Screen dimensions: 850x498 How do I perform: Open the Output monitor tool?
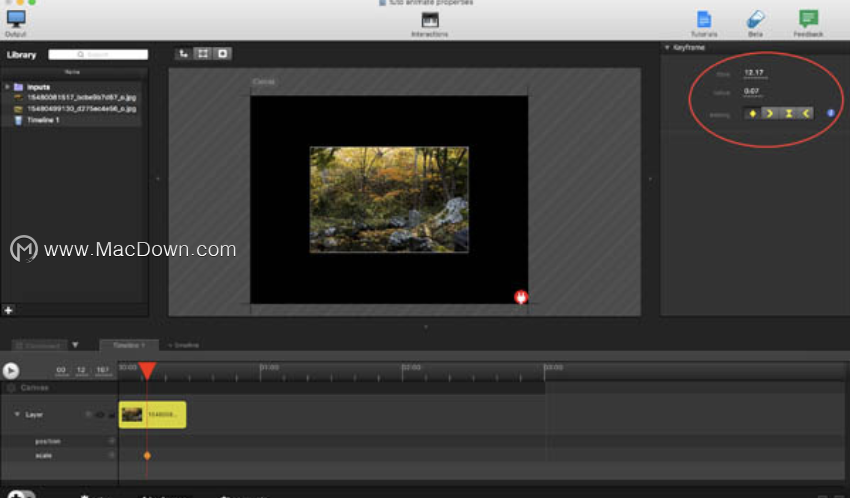tap(16, 23)
